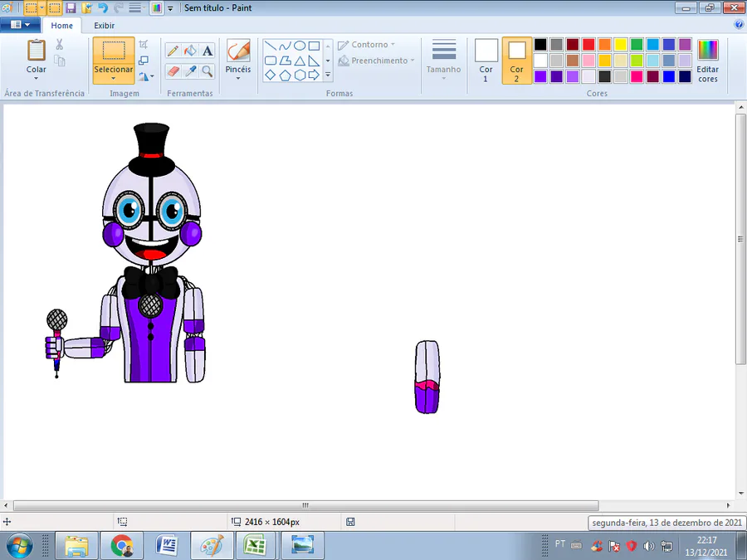This screenshot has width=747, height=560.
Task: Click the volume speaker tray icon
Action: click(648, 546)
